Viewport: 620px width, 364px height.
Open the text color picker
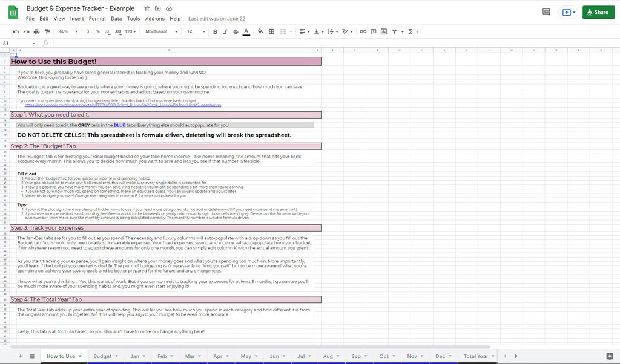[246, 31]
